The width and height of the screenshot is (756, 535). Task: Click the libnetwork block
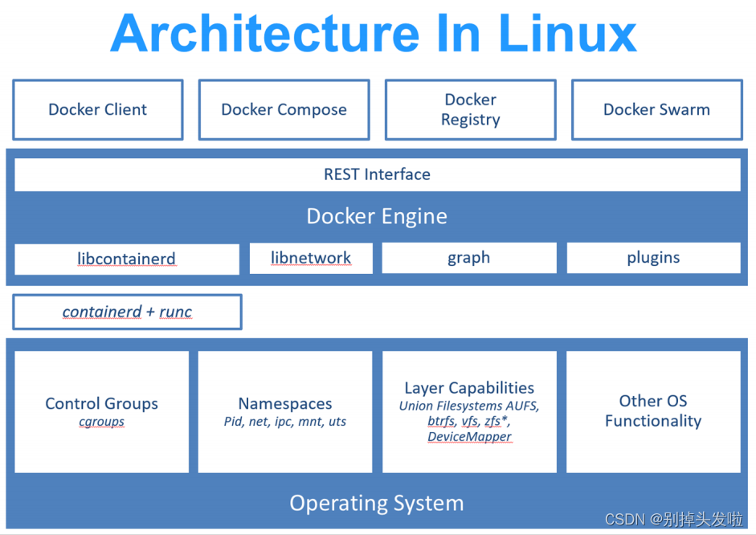point(311,259)
